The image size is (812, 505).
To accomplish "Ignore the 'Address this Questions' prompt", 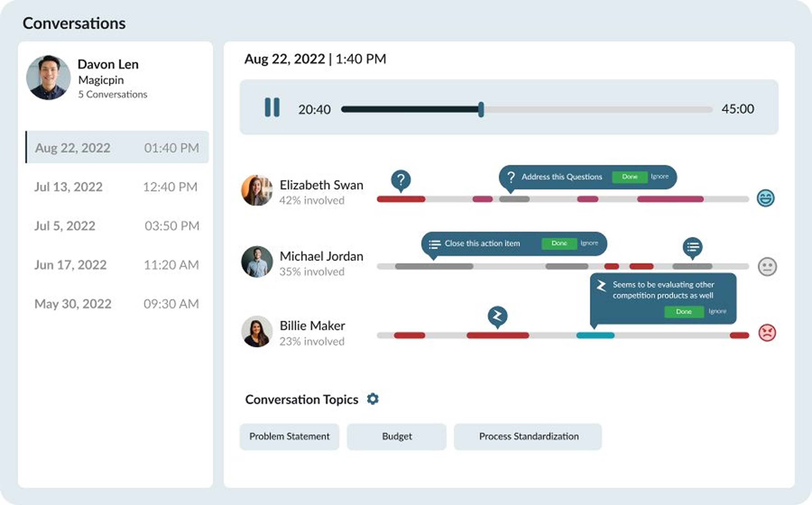I will (x=660, y=176).
